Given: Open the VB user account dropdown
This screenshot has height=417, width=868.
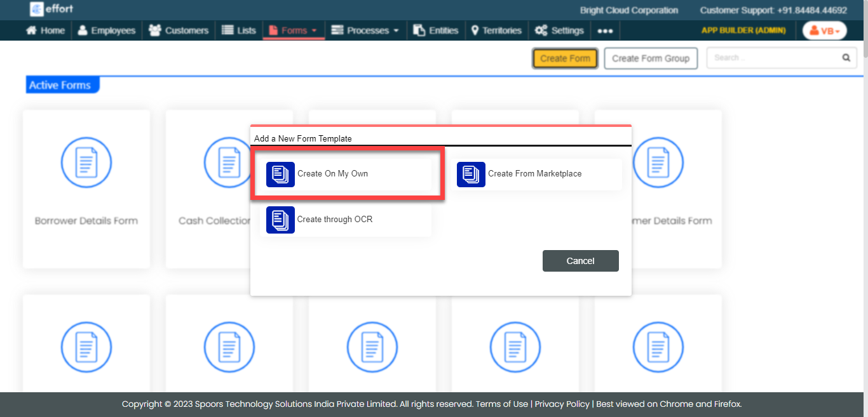Looking at the screenshot, I should (x=824, y=30).
